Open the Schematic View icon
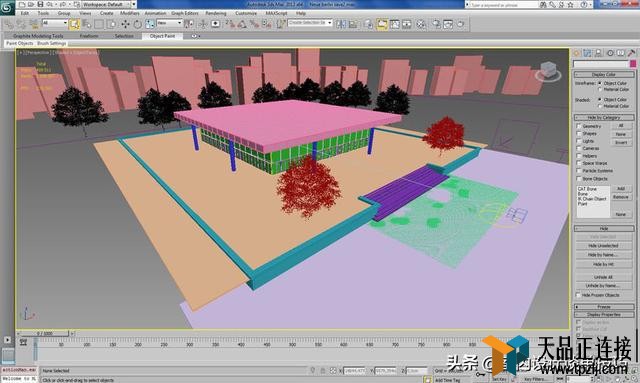 407,24
